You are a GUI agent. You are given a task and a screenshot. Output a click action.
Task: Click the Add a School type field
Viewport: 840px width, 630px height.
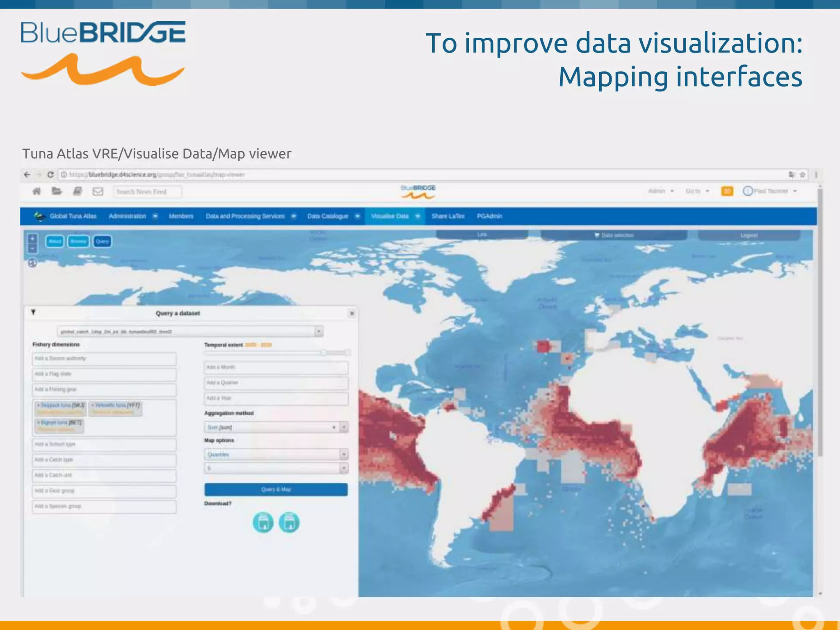pyautogui.click(x=105, y=445)
